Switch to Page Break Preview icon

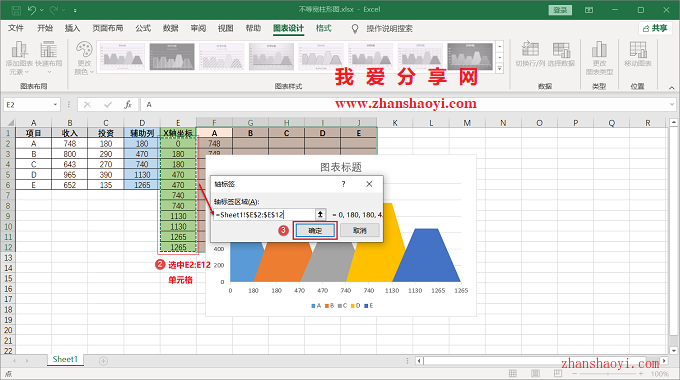point(558,373)
